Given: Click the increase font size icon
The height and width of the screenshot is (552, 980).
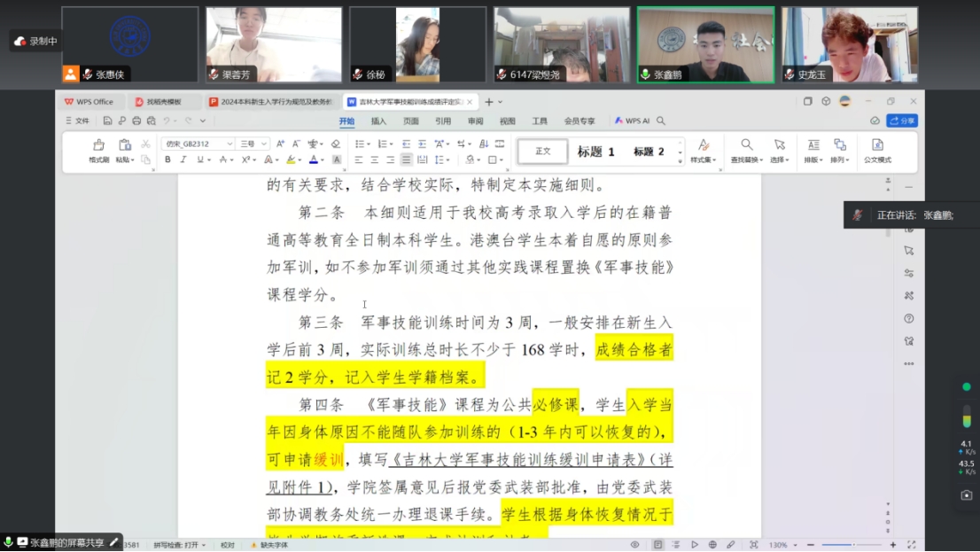Looking at the screenshot, I should point(280,144).
